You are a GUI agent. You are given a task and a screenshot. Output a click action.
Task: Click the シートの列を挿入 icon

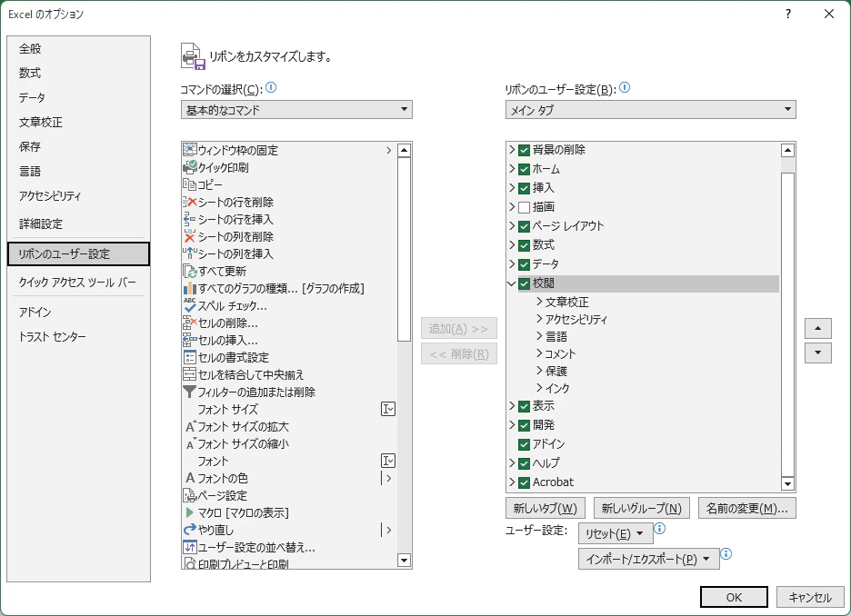(x=189, y=253)
